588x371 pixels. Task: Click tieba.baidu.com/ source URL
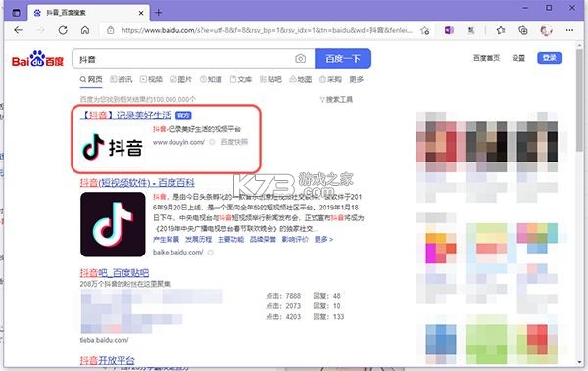[104, 340]
